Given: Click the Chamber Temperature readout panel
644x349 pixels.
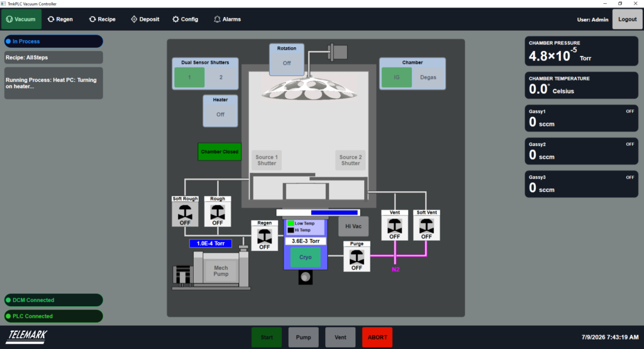Looking at the screenshot, I should pos(581,86).
